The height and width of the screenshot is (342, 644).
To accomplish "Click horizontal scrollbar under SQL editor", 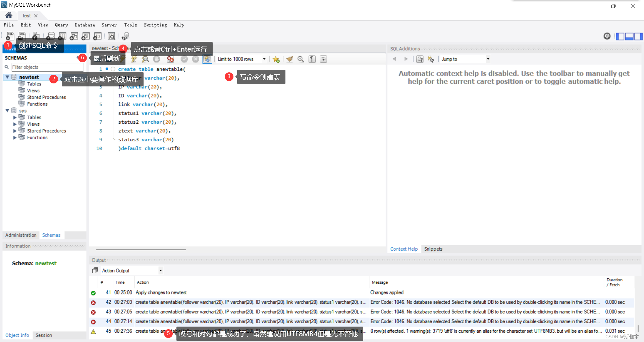I will click(141, 249).
